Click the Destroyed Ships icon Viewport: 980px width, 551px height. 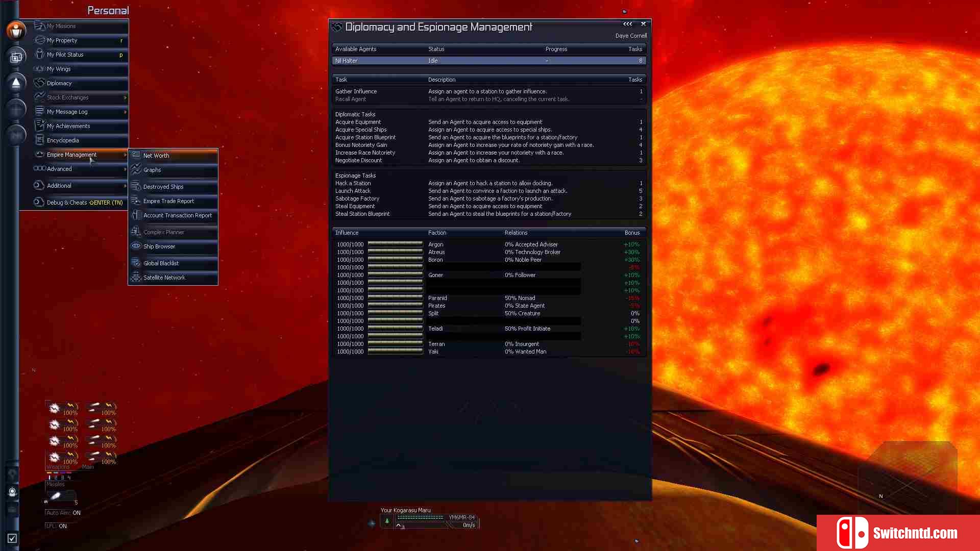(x=136, y=186)
